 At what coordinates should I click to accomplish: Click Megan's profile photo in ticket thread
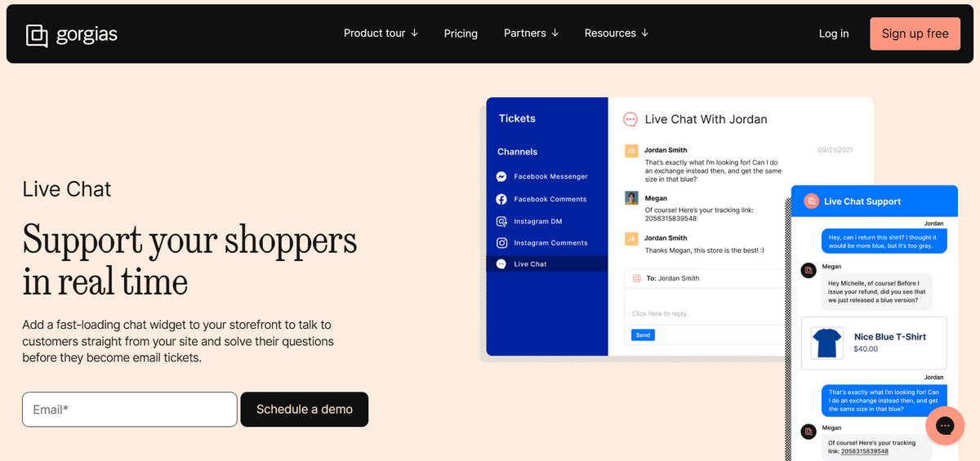pos(631,198)
